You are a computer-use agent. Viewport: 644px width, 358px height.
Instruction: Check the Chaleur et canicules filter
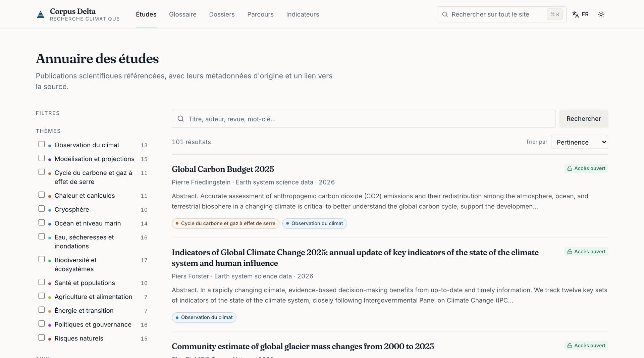(42, 195)
